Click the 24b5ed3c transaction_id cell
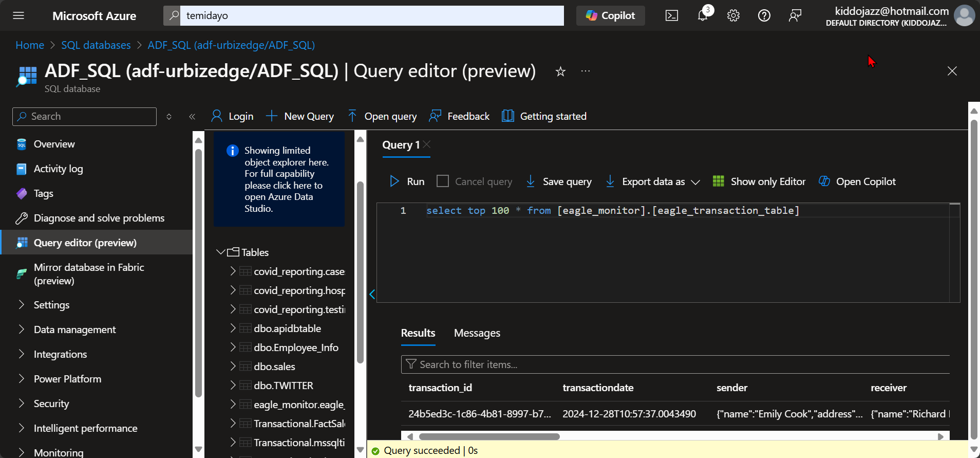The image size is (980, 458). click(x=480, y=414)
